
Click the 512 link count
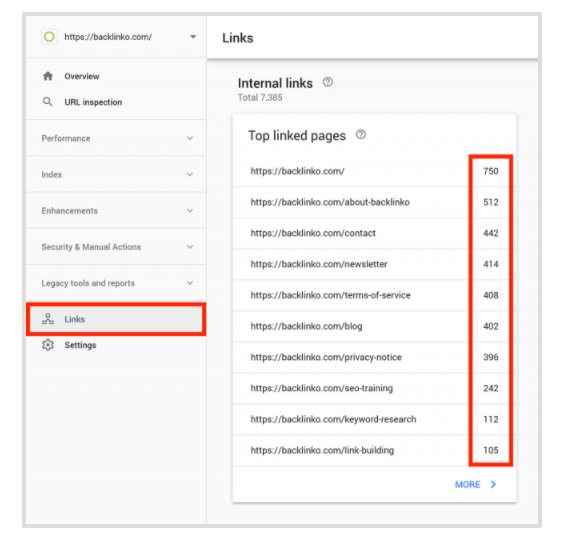[x=491, y=202]
